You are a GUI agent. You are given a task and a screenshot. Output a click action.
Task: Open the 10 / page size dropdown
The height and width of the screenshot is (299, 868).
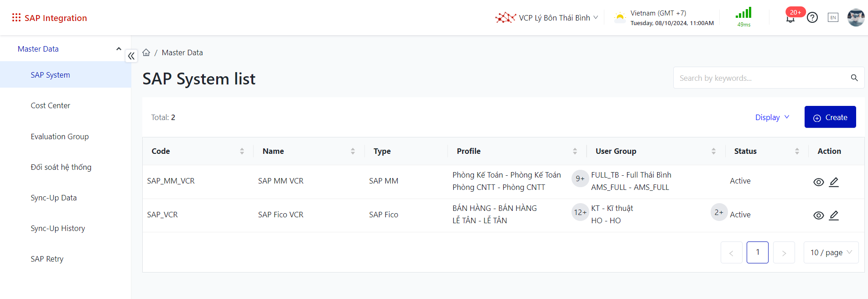tap(831, 252)
